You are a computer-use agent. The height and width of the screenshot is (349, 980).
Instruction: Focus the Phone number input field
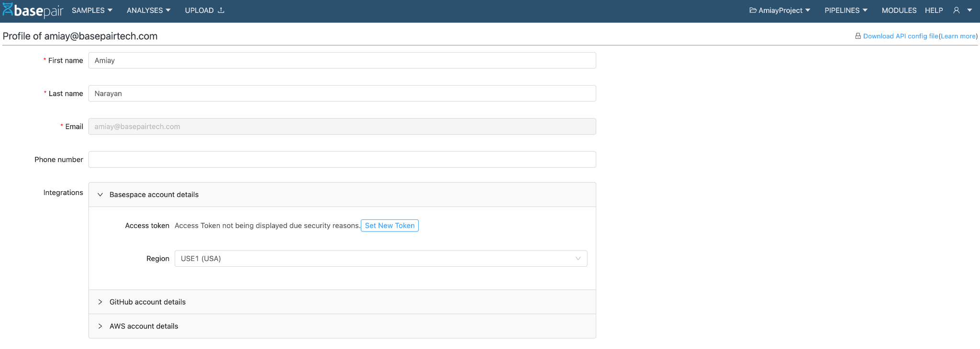(x=342, y=160)
